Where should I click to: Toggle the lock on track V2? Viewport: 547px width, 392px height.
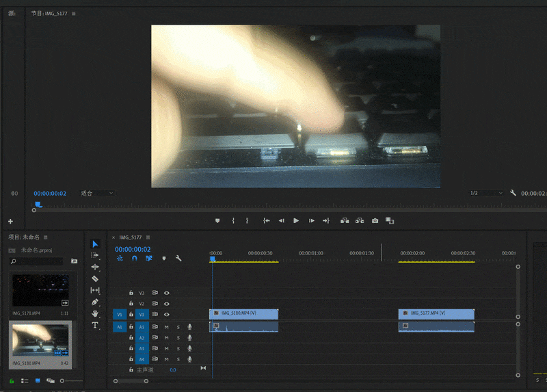(131, 304)
